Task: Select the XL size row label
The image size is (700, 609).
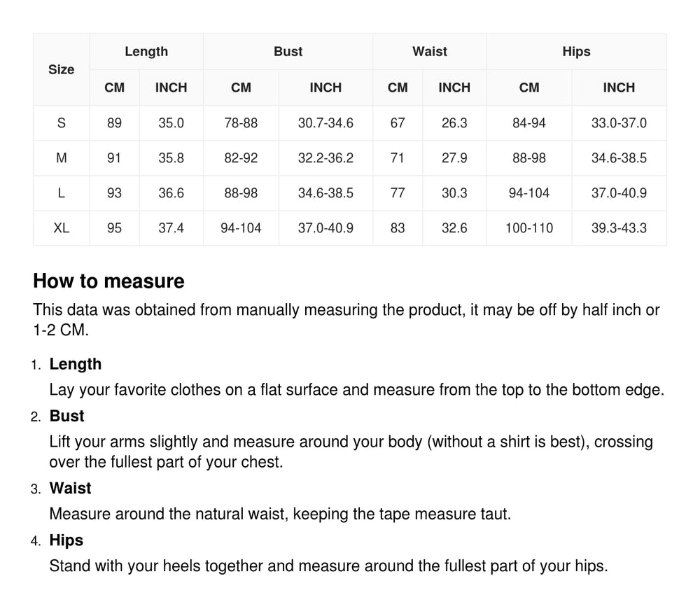Action: coord(62,228)
